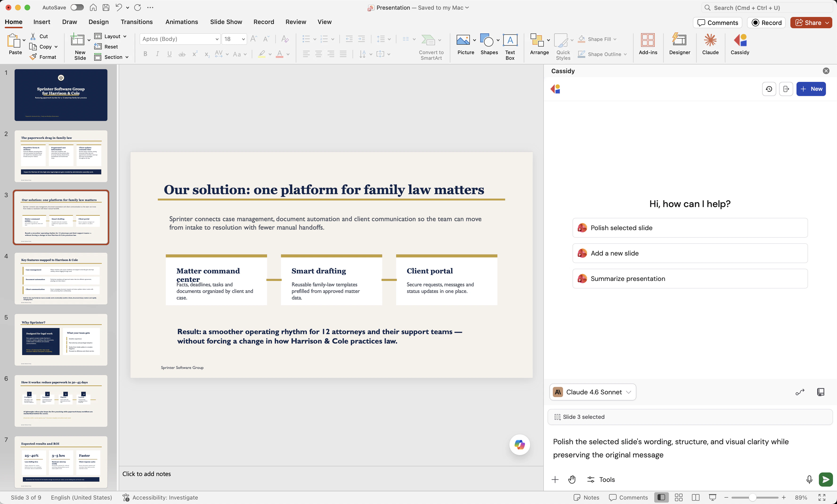Open the Add-ins gallery

648,44
